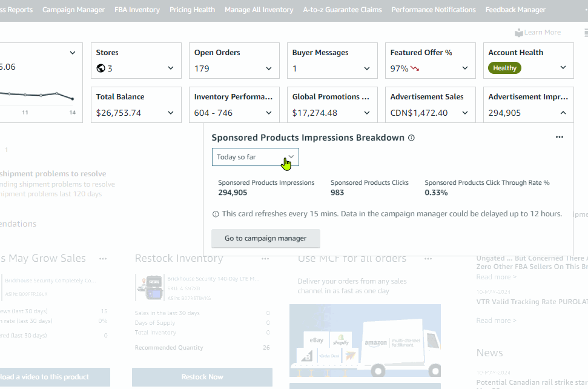This screenshot has height=389, width=588.
Task: Expand the sales chart card chevron
Action: click(x=73, y=53)
